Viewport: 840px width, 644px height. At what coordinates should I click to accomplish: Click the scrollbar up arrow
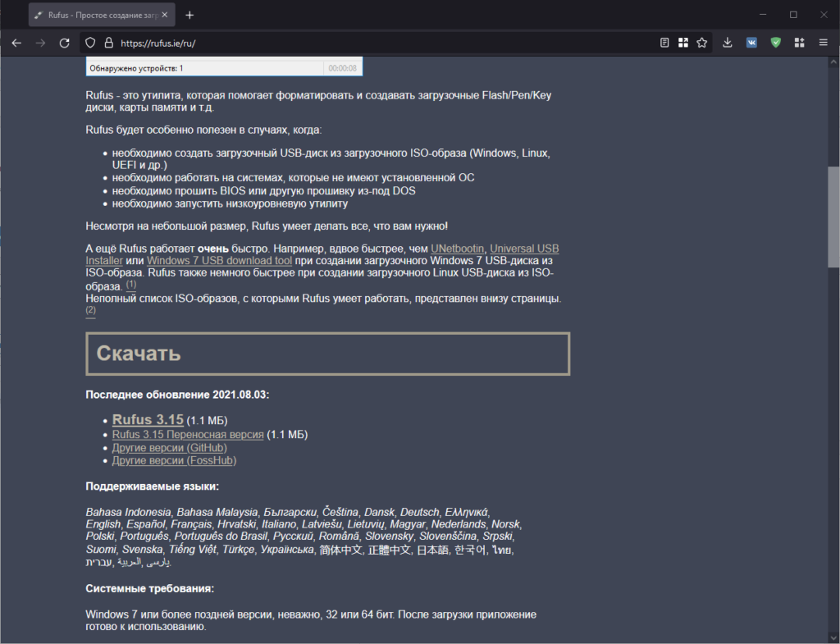click(x=833, y=62)
